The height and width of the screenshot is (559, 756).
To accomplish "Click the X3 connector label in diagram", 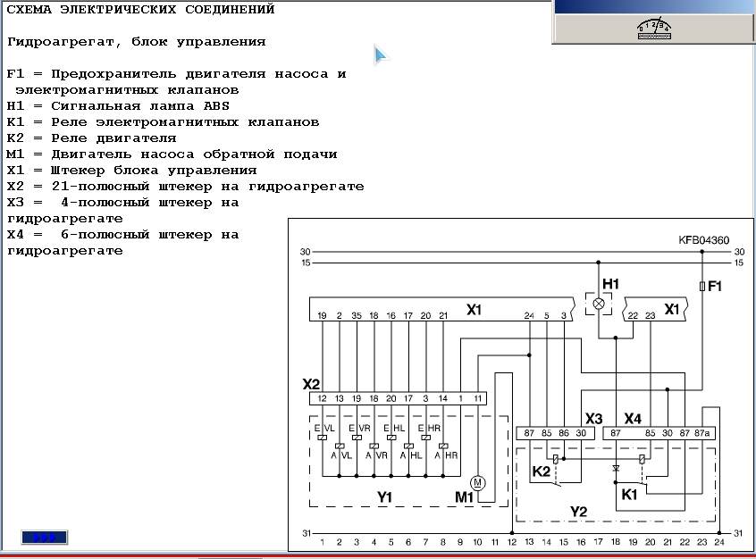I will (x=594, y=418).
